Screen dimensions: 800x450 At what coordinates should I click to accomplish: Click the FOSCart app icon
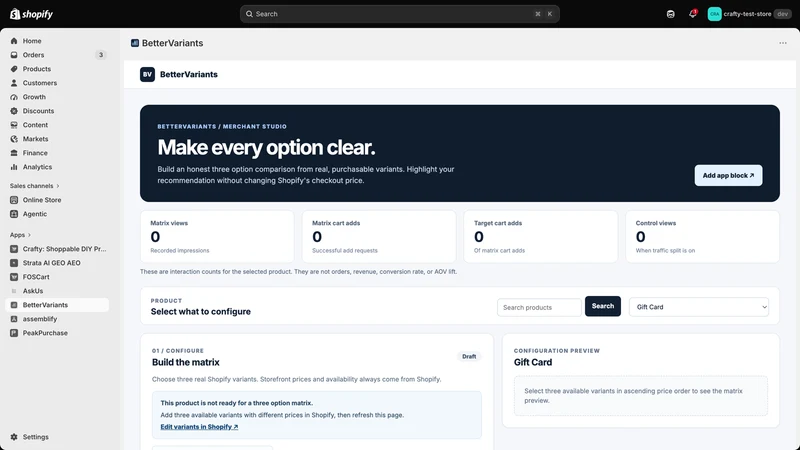click(14, 277)
